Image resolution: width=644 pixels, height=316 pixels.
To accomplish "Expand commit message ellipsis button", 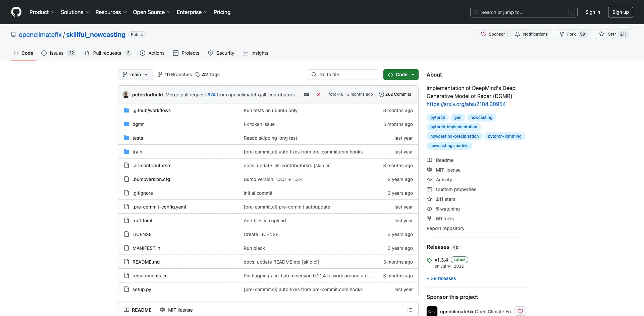I will point(307,94).
